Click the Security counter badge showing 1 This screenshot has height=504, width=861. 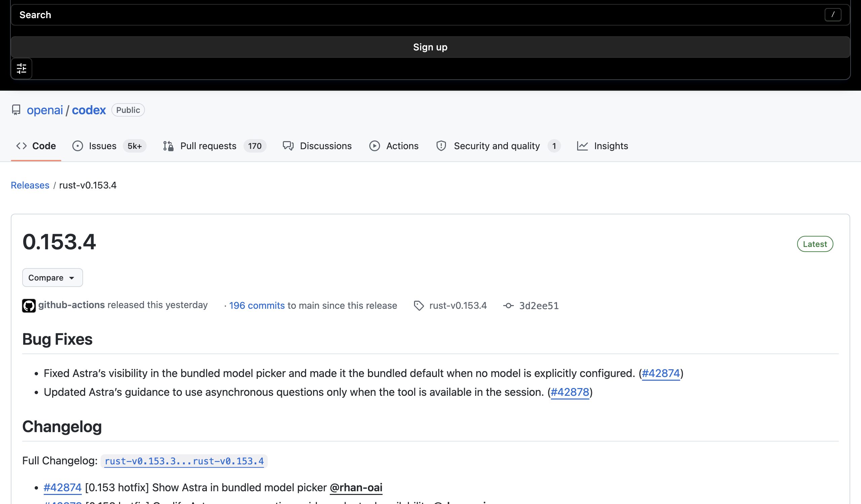(554, 146)
